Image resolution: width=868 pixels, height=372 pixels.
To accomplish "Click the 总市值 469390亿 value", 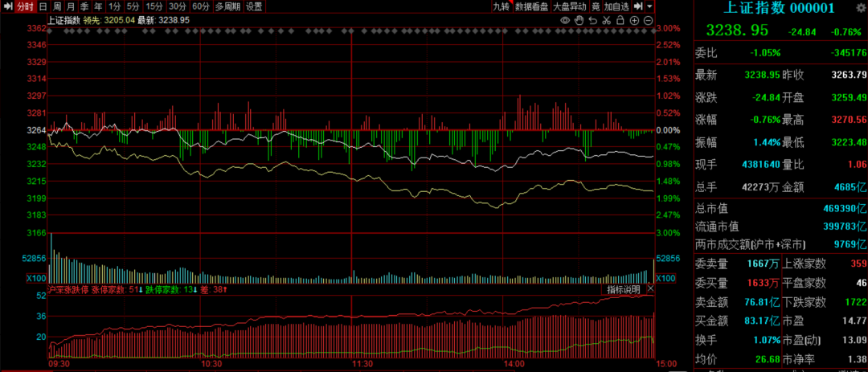I will tap(847, 209).
